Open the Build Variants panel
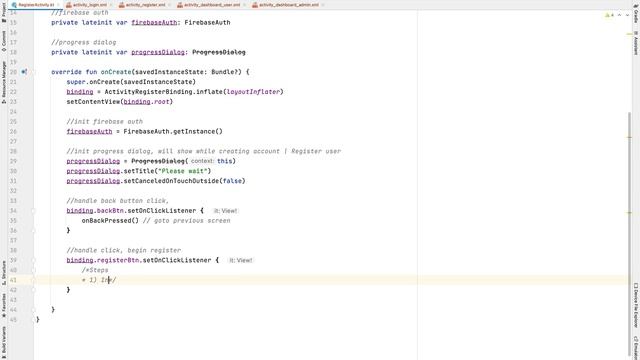Viewport: 640px width, 360px height. [x=4, y=342]
